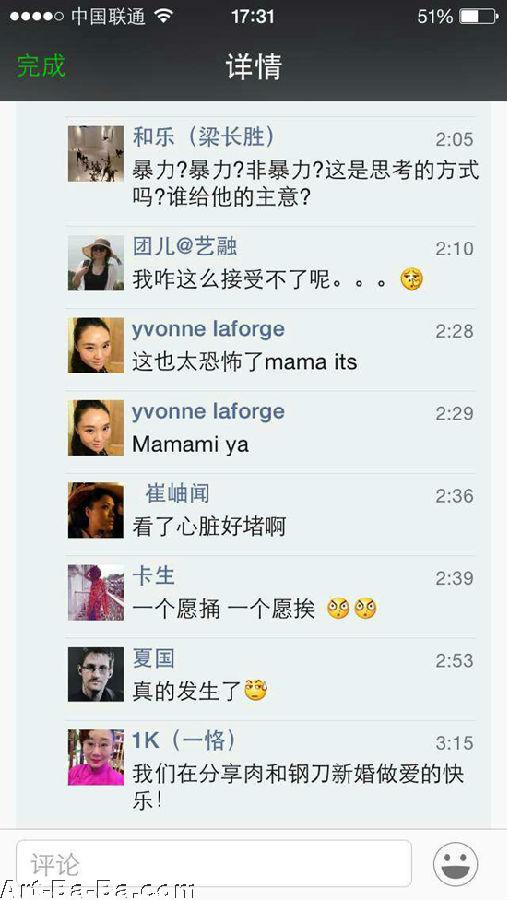Select the comment 看了心脏好堵啊
This screenshot has height=900, width=507.
tap(209, 526)
